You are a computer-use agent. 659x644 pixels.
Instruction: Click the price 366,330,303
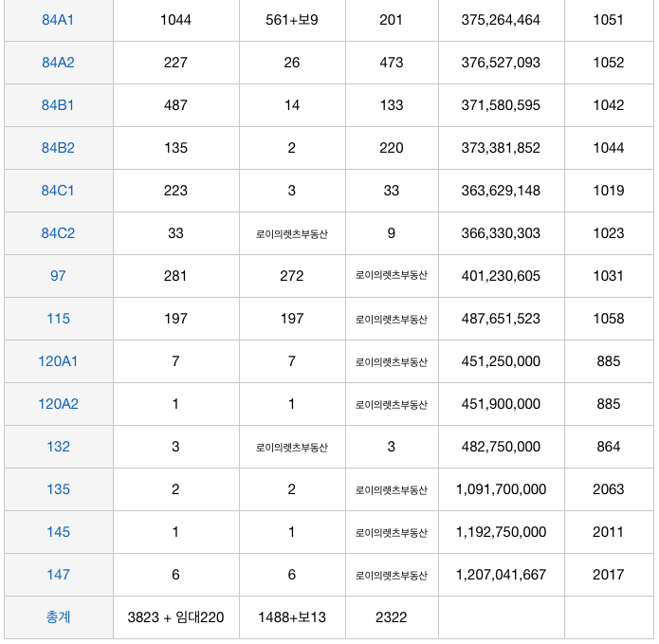point(501,233)
